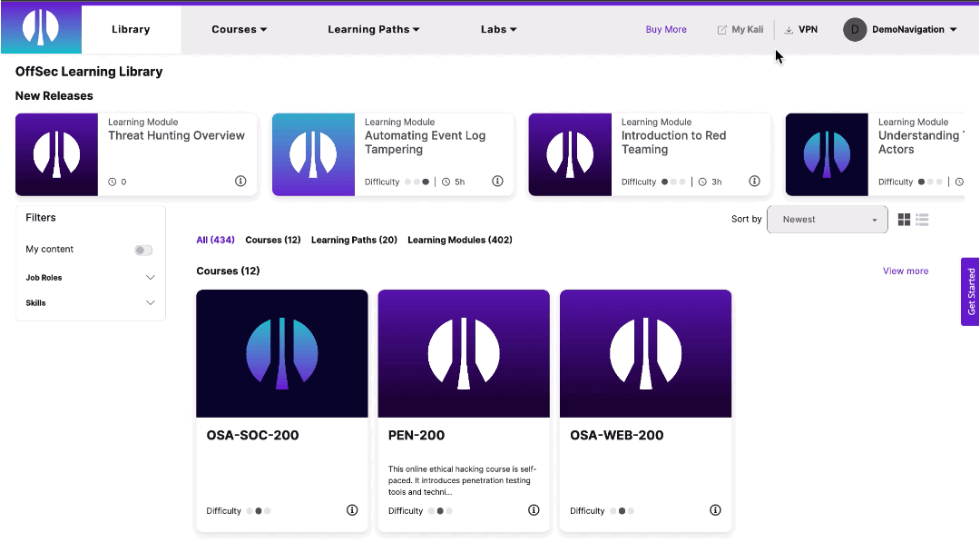Click the OffSec logo in the header
980x552 pixels.
41,29
